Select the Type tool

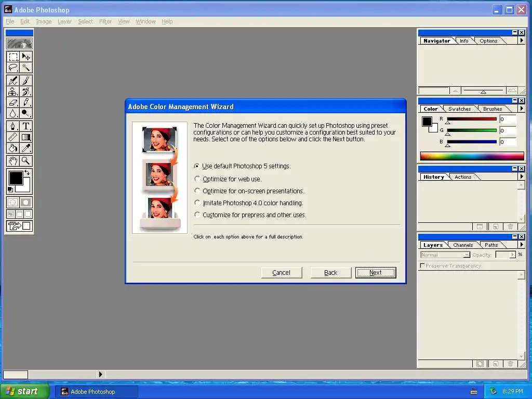26,126
